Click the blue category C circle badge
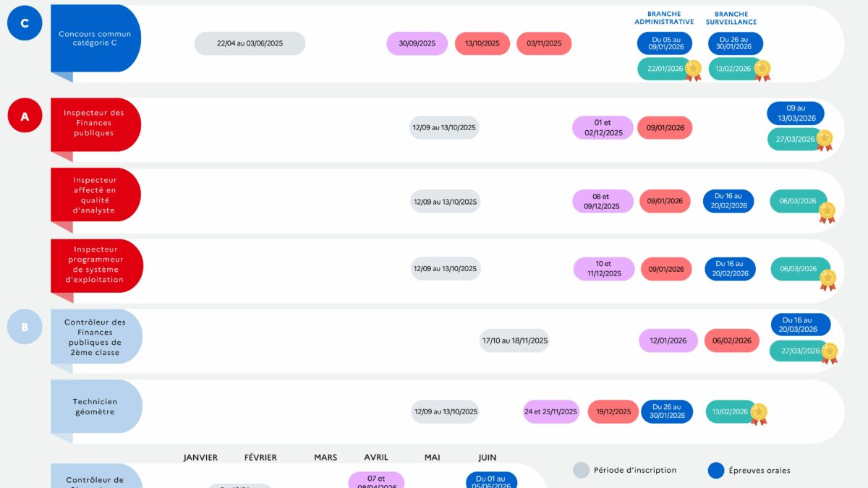Viewport: 868px width, 488px height. pos(25,23)
